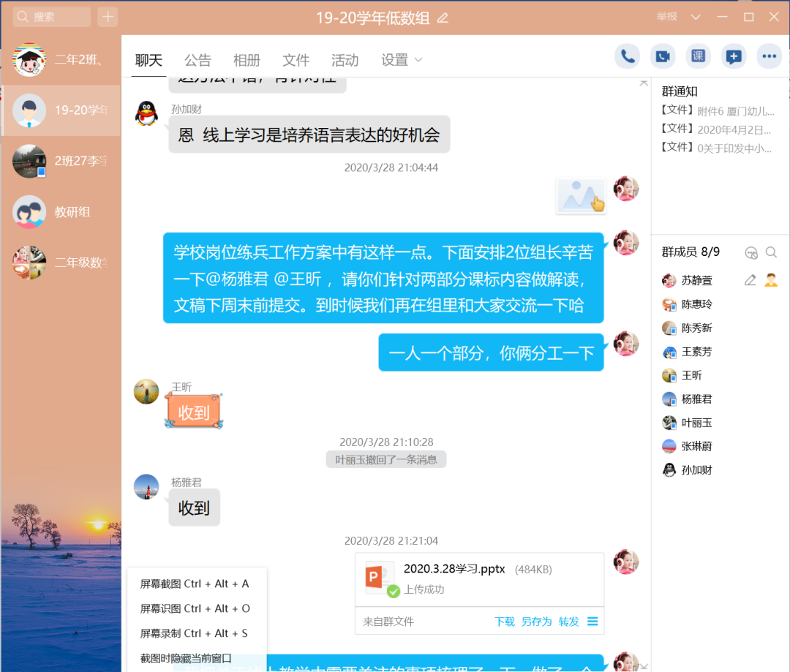Click 另存为 for the uploaded file
The height and width of the screenshot is (672, 790).
click(x=536, y=622)
